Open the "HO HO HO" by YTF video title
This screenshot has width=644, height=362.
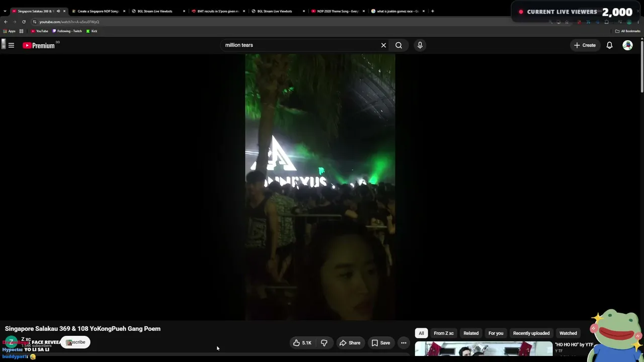574,345
